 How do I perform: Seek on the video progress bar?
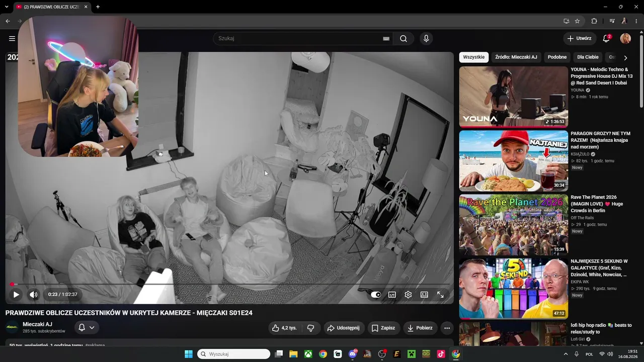[229, 285]
